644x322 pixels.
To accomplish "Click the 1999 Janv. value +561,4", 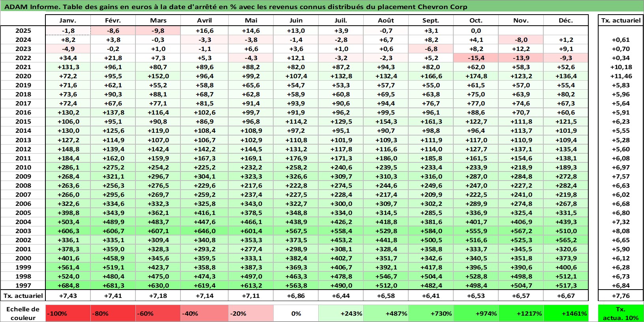I will point(68,267).
